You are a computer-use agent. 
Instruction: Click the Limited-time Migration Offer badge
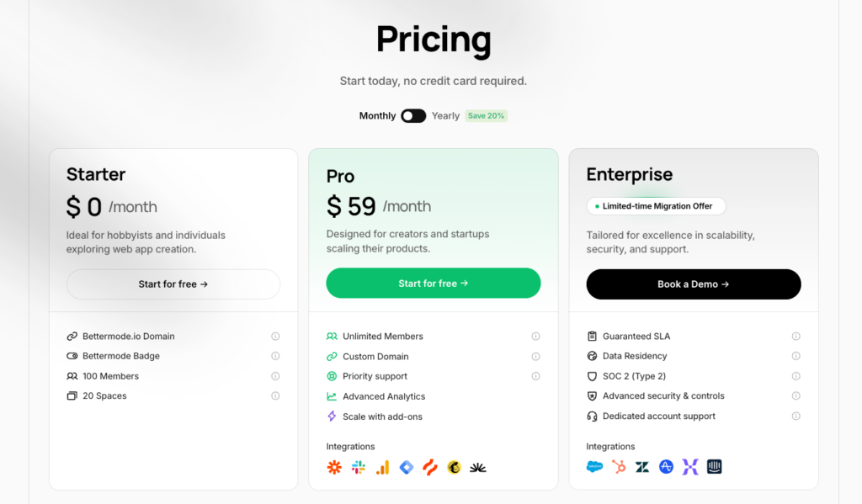pyautogui.click(x=657, y=206)
